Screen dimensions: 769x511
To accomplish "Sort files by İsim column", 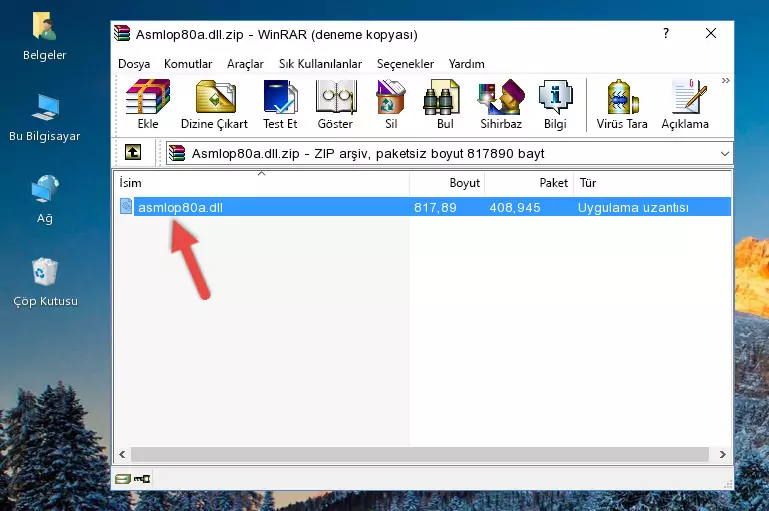I will 262,183.
